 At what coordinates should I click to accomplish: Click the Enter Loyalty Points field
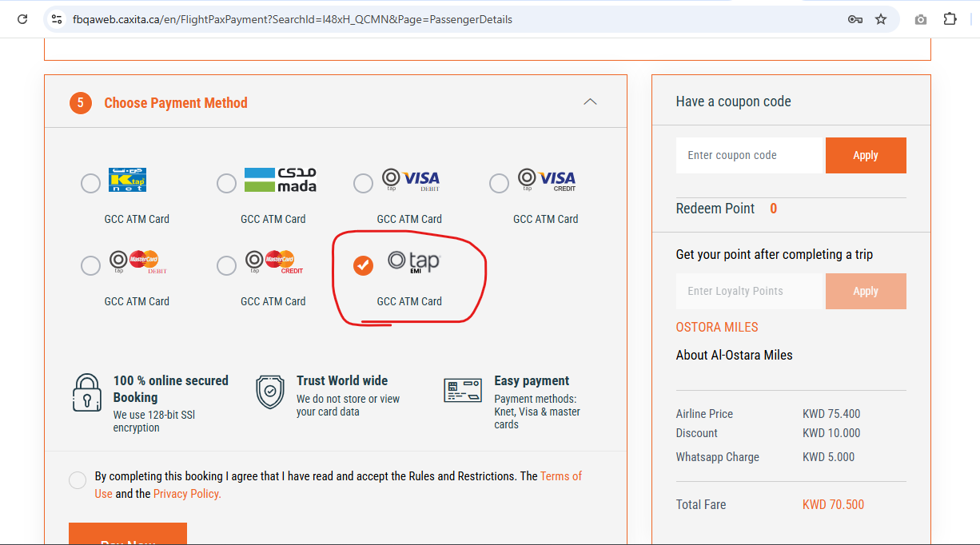click(x=749, y=291)
